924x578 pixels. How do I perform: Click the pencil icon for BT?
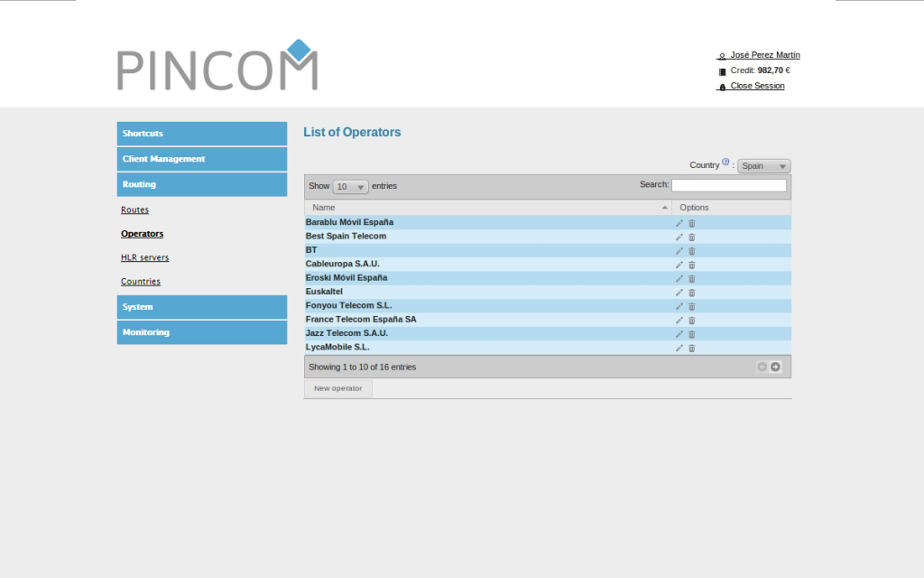(679, 251)
